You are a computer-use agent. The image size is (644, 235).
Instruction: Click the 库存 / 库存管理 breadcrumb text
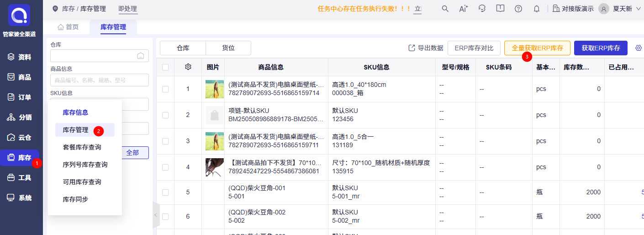pos(84,9)
